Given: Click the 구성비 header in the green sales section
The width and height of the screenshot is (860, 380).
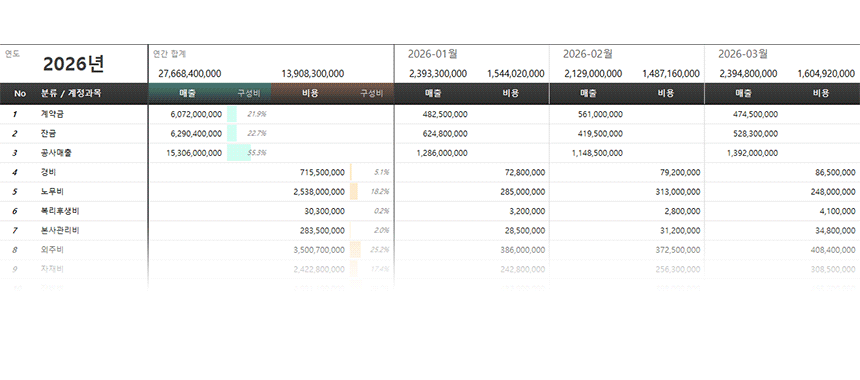Looking at the screenshot, I should click(x=248, y=94).
